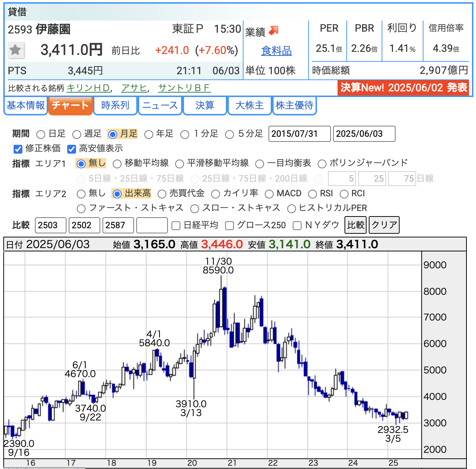Open アサヒ comparison link

click(134, 88)
